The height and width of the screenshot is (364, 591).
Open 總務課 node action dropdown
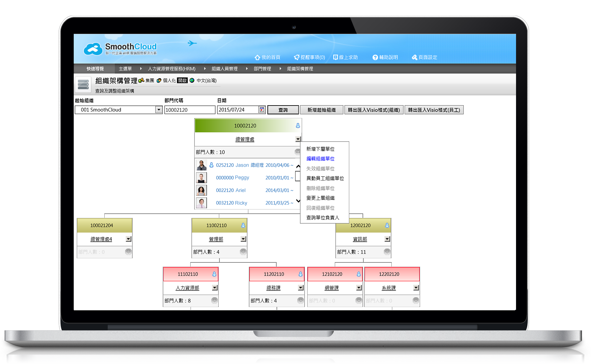click(301, 288)
